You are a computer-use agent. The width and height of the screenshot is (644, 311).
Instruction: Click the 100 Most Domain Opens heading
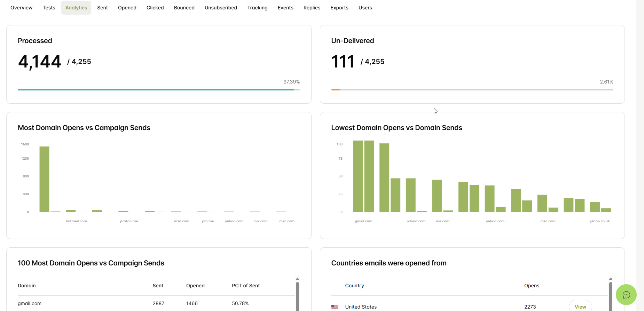pos(91,263)
